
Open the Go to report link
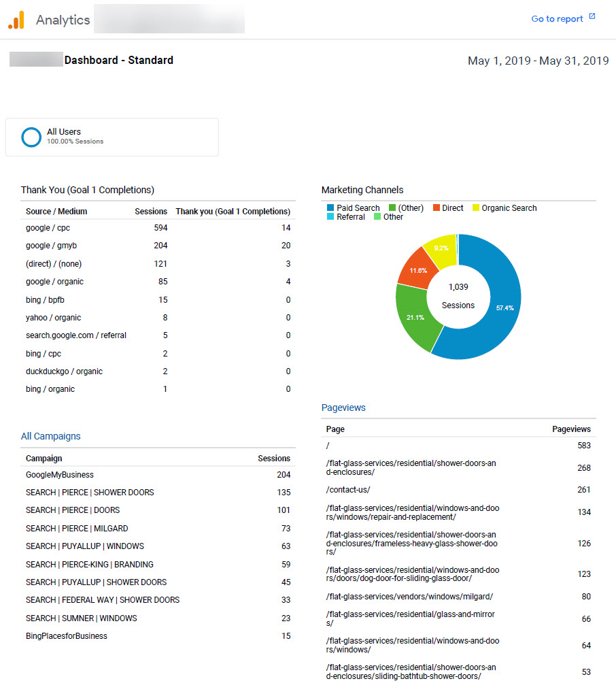[x=557, y=19]
